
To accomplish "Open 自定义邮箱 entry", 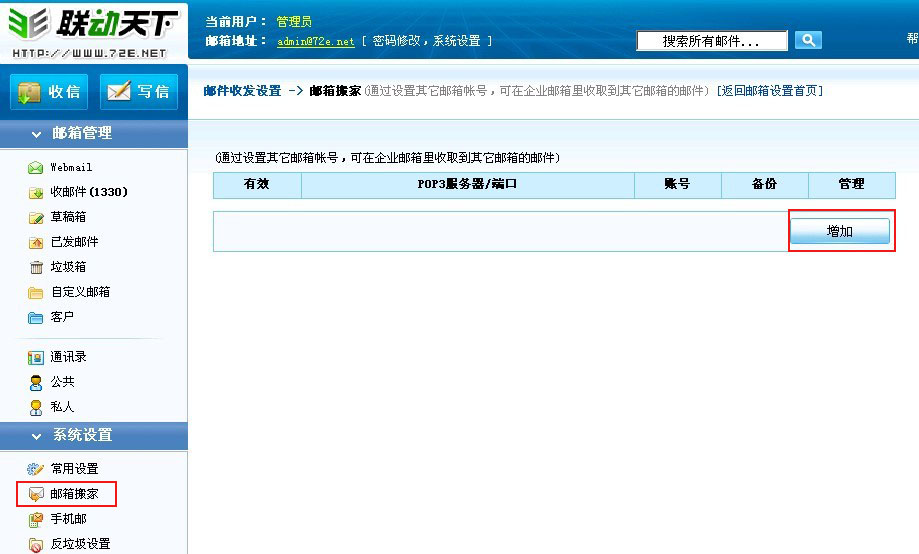I will [80, 291].
